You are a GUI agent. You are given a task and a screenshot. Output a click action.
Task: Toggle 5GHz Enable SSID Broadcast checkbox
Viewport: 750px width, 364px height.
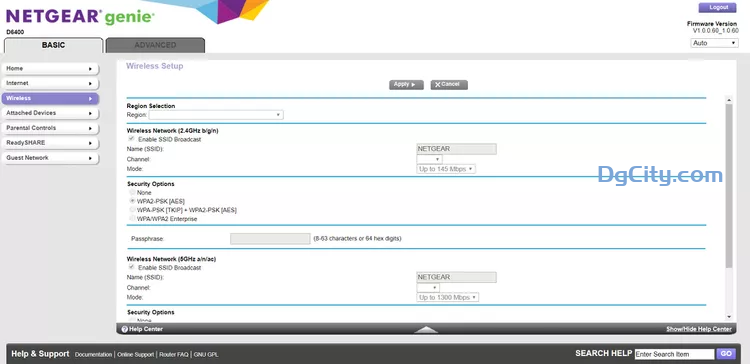[x=132, y=267]
